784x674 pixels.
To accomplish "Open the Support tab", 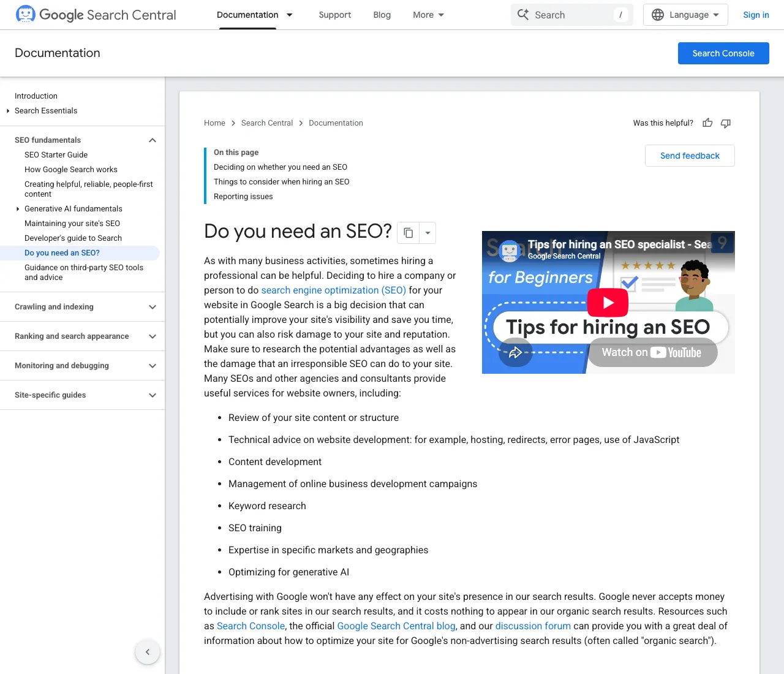I will click(x=335, y=15).
